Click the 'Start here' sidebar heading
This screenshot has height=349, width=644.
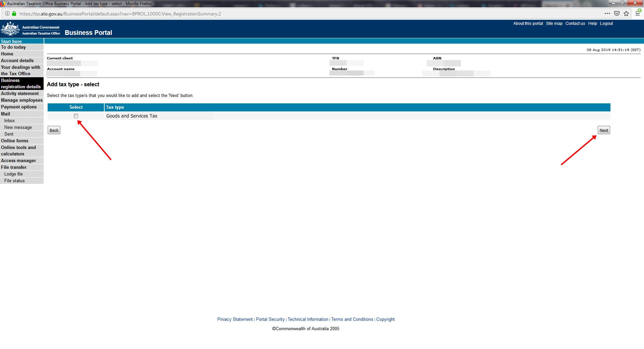(11, 41)
